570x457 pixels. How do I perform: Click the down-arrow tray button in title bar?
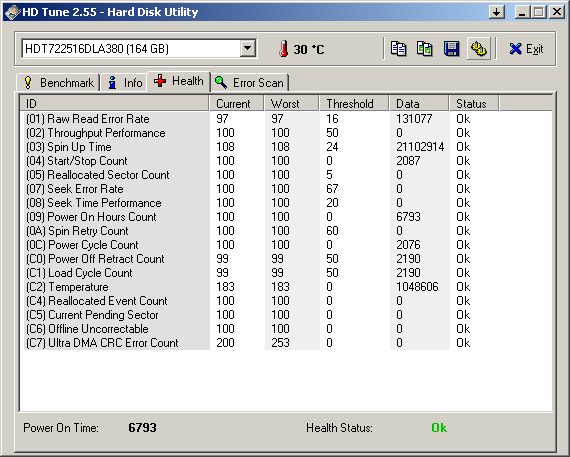coord(496,12)
